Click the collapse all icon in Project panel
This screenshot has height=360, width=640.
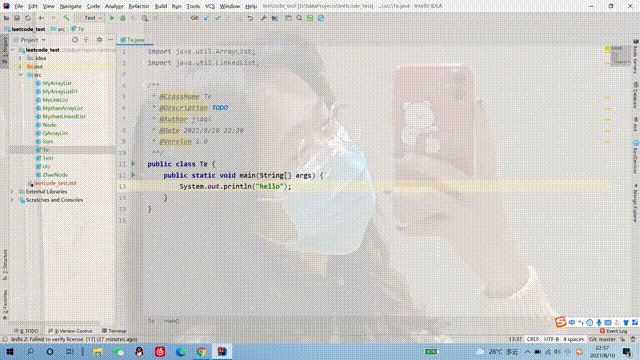[x=86, y=40]
